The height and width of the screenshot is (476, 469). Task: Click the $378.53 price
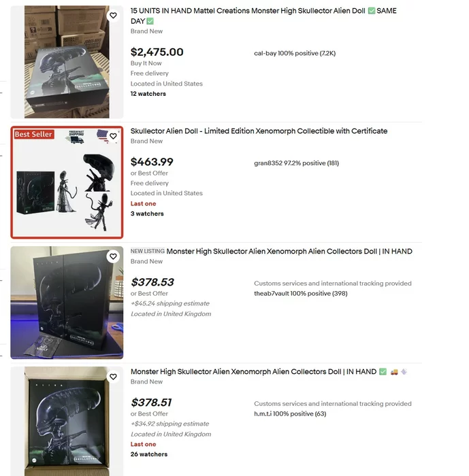tap(152, 282)
